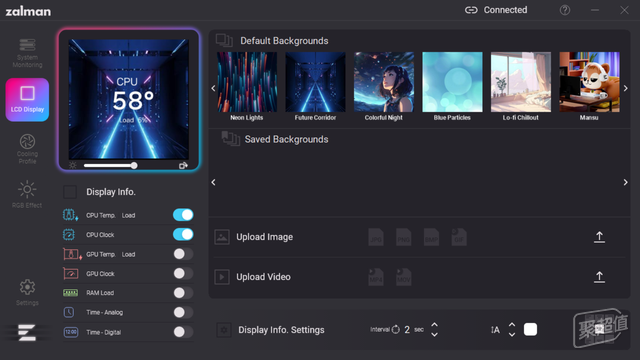Click the Time - Digital 12:00 icon
Image resolution: width=640 pixels, height=360 pixels.
pos(71,332)
